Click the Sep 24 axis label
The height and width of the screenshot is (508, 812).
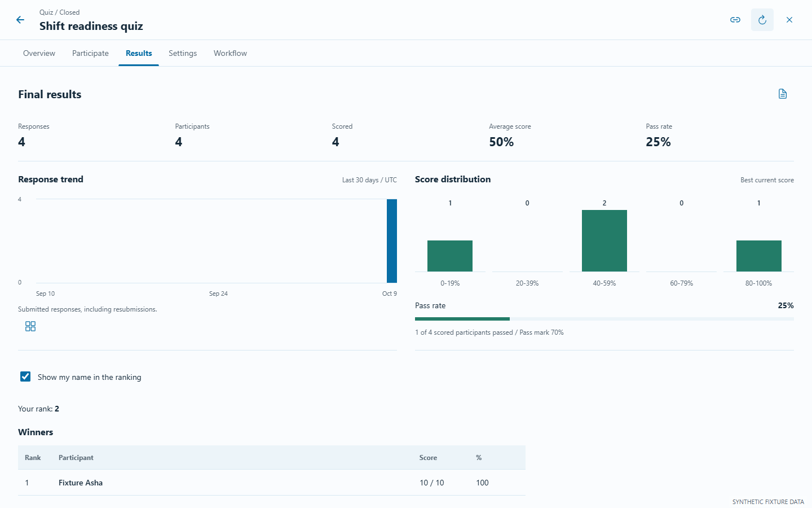[x=218, y=294]
